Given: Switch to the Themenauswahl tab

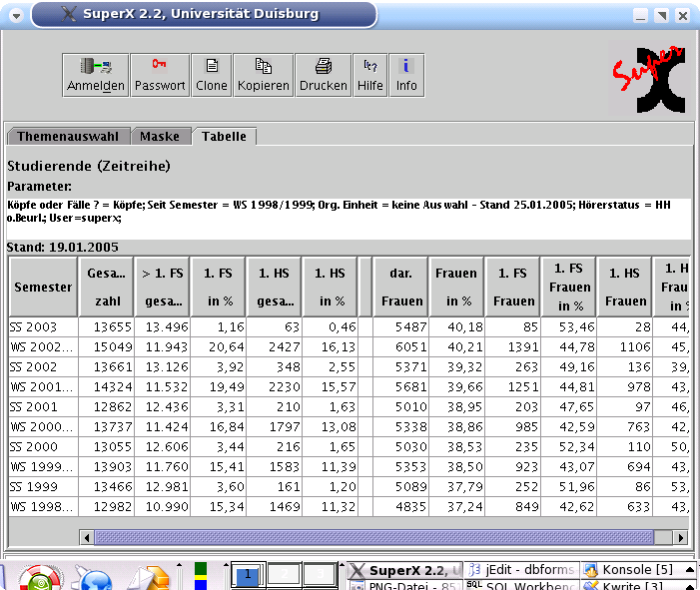Looking at the screenshot, I should pos(68,137).
